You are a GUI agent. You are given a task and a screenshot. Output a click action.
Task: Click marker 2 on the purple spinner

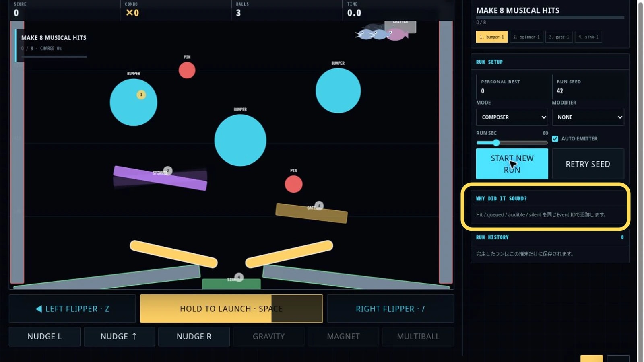click(168, 171)
